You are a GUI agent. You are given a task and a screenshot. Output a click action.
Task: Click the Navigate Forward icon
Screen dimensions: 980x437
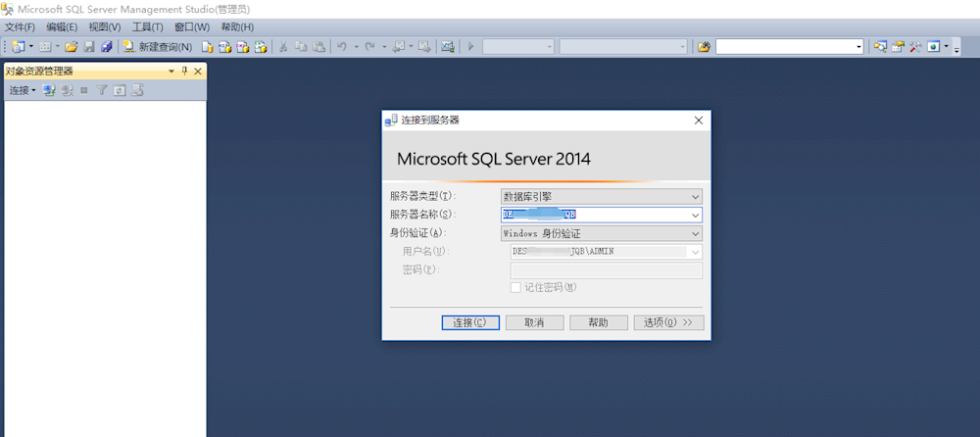tap(424, 46)
